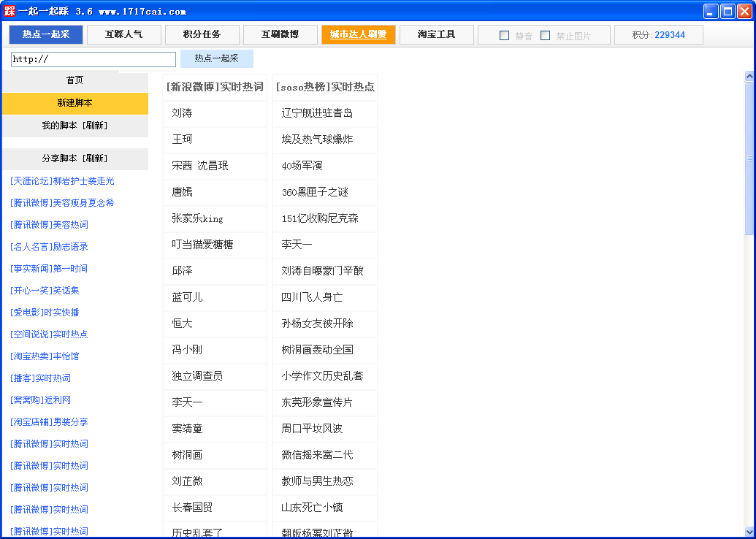The height and width of the screenshot is (539, 756).
Task: Switch to the 互踩人气 tab
Action: point(124,35)
